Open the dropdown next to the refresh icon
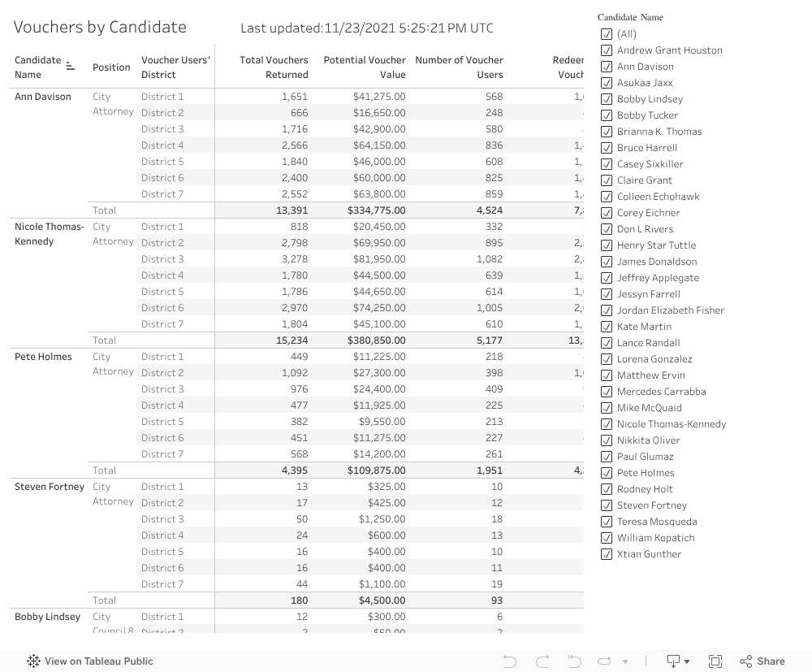Viewport: 812px width, 672px height. [x=625, y=661]
